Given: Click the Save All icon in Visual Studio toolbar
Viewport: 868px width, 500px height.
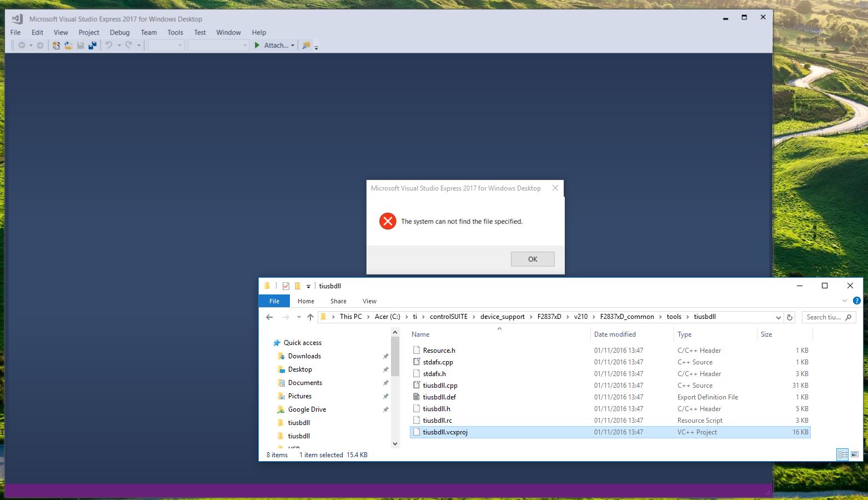Looking at the screenshot, I should click(92, 45).
